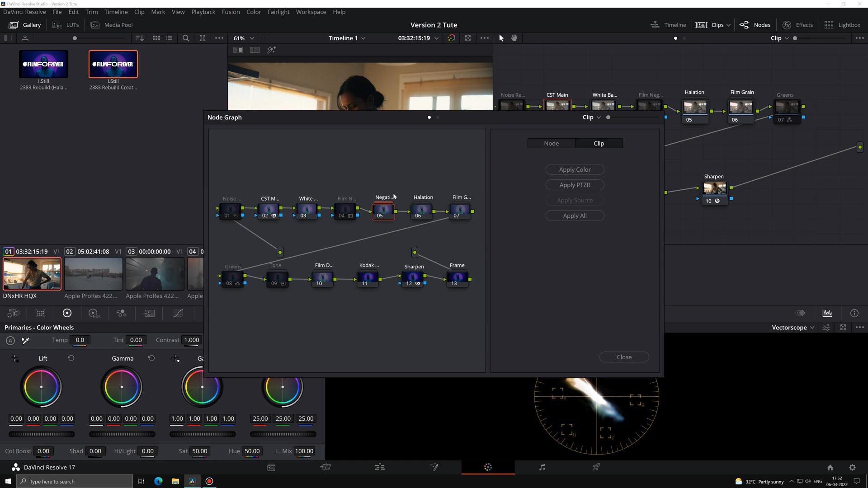Select the hand pan tool in node editor
This screenshot has height=488, width=868.
(514, 38)
